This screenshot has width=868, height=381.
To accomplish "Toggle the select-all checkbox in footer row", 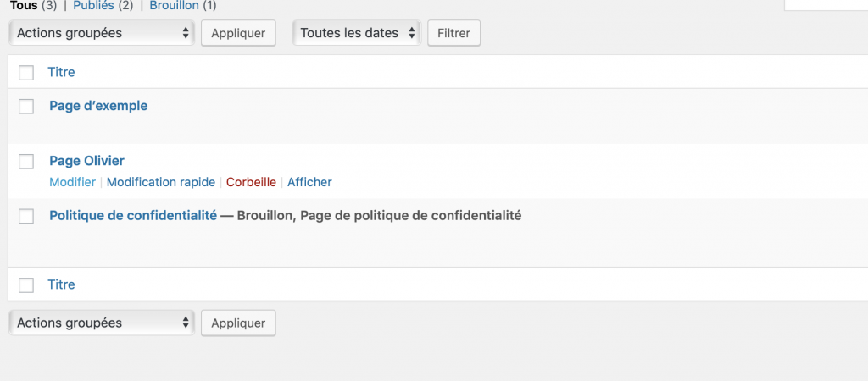I will click(26, 284).
